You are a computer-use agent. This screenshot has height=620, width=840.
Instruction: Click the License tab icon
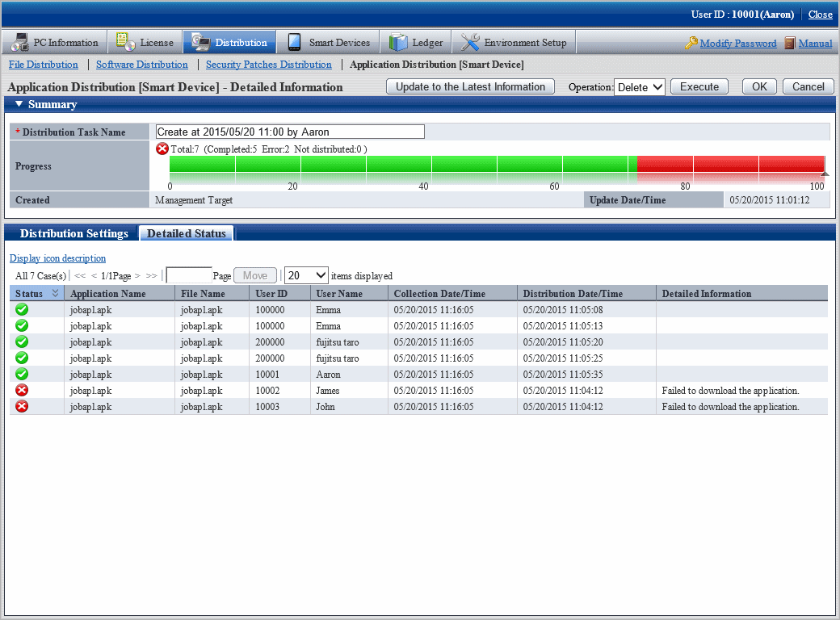coord(126,42)
